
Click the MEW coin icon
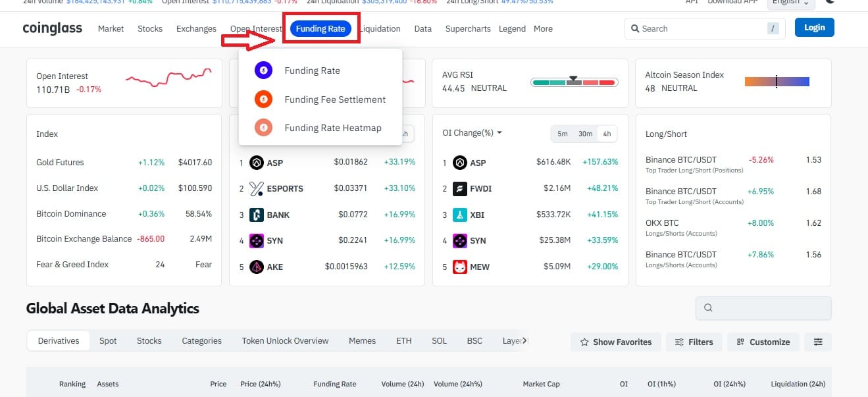point(460,267)
